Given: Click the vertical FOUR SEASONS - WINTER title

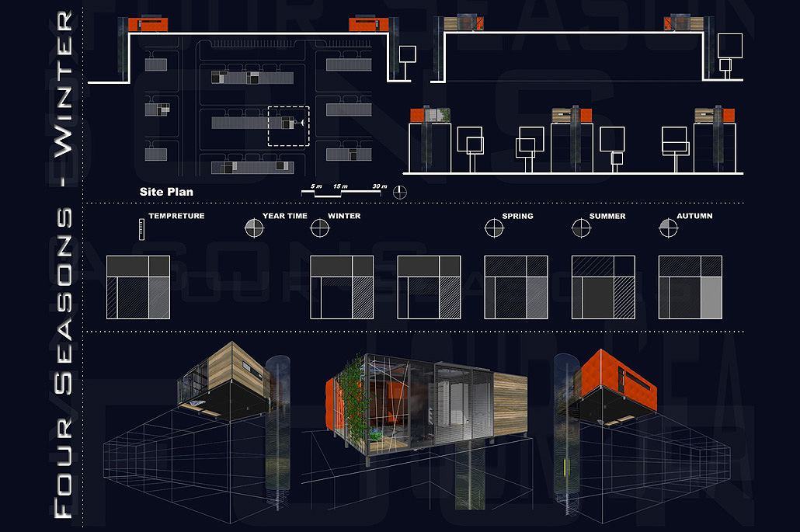Looking at the screenshot, I should (63, 266).
